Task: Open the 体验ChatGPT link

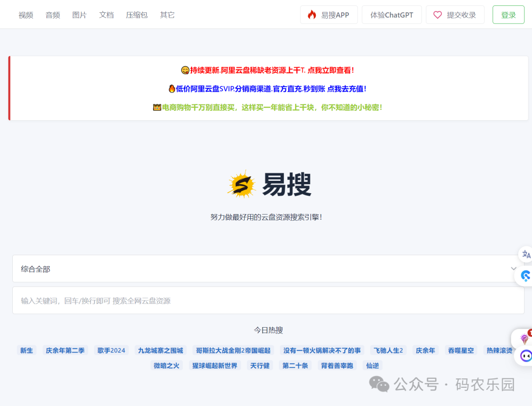Action: point(392,14)
